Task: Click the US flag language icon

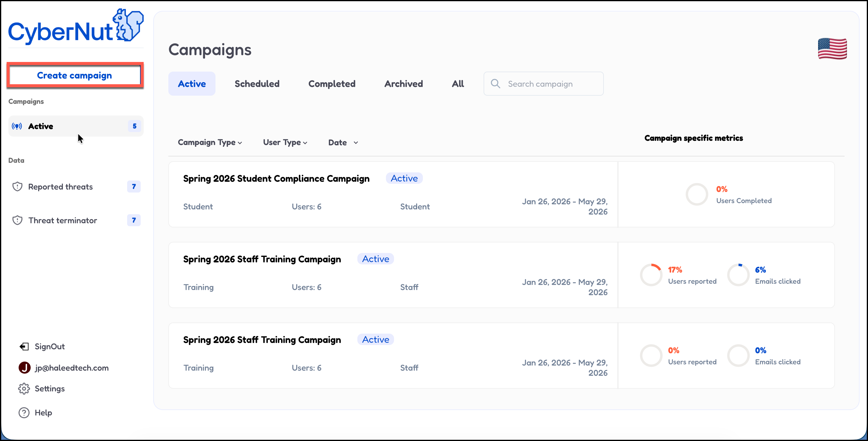Action: point(832,49)
